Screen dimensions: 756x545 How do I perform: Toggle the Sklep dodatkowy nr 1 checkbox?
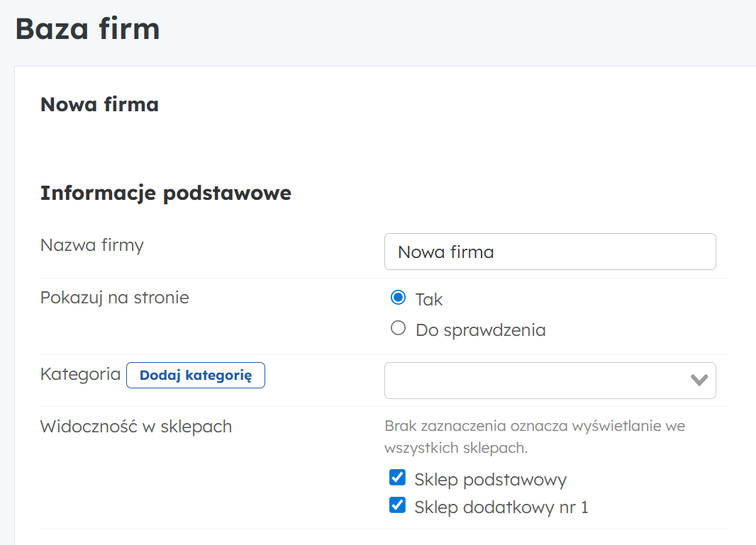point(397,505)
